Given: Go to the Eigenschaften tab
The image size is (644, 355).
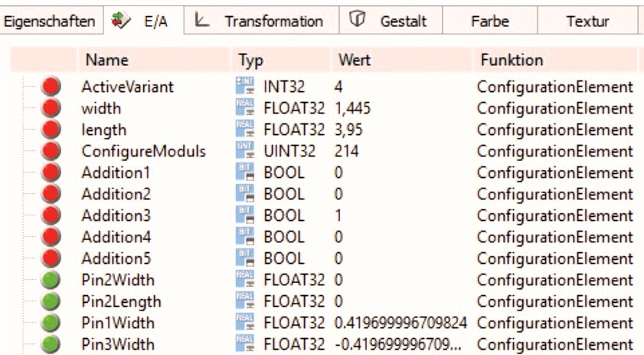Looking at the screenshot, I should (x=50, y=21).
